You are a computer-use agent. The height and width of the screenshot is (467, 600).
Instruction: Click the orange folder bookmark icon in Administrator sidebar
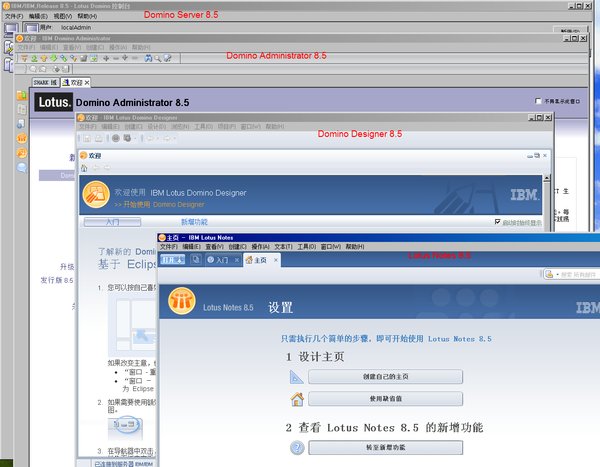[22, 95]
